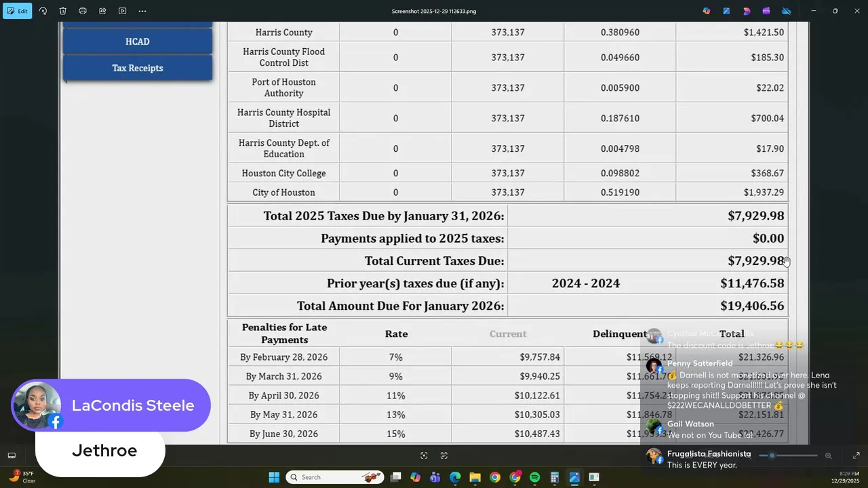Click the $1,937.29 City of Houston tax
Screen dimensions: 868x488
click(764, 192)
